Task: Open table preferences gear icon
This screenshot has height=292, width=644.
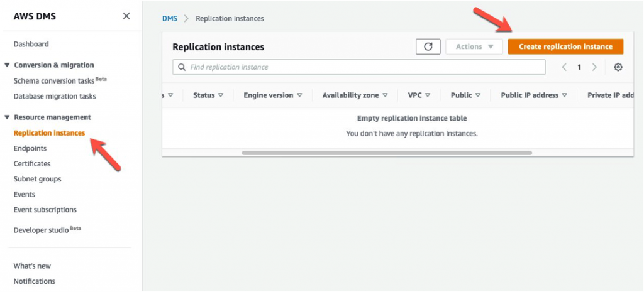Action: pyautogui.click(x=618, y=67)
